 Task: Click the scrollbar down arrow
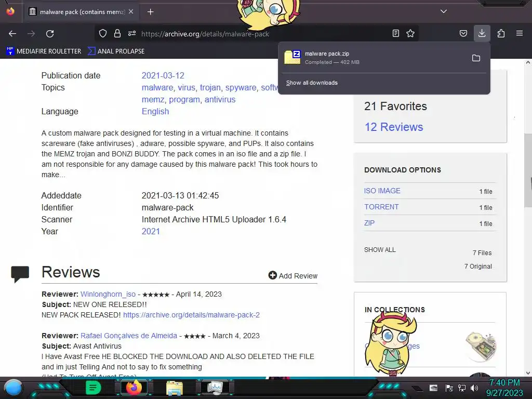pyautogui.click(x=528, y=373)
